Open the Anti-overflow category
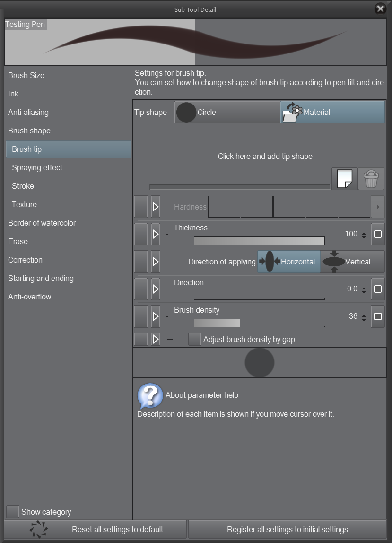The height and width of the screenshot is (543, 392). 69,297
